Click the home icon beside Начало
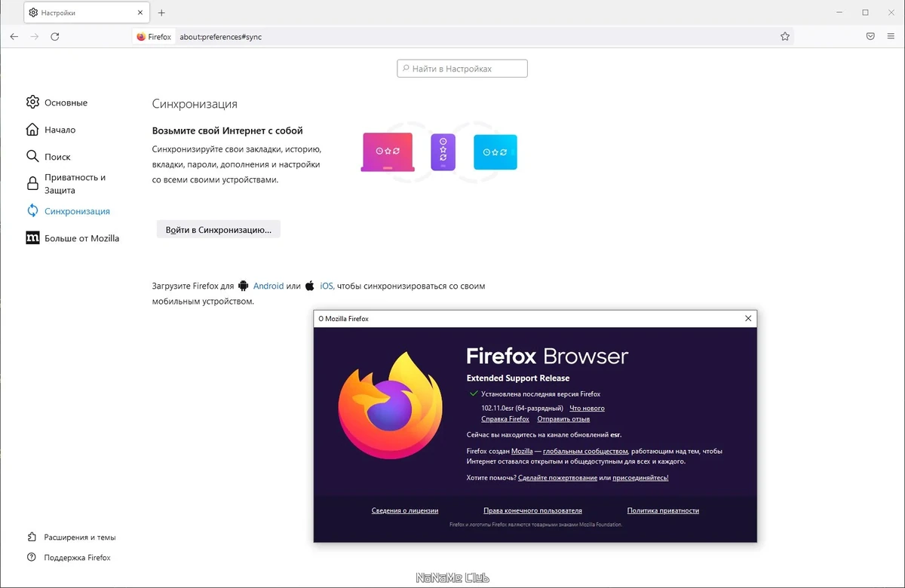The image size is (905, 588). point(32,129)
